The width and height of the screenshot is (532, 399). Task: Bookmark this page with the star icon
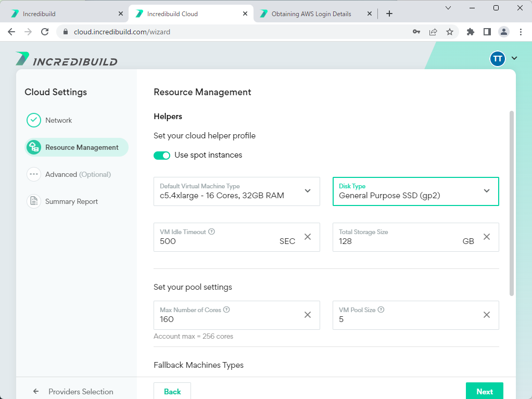450,32
